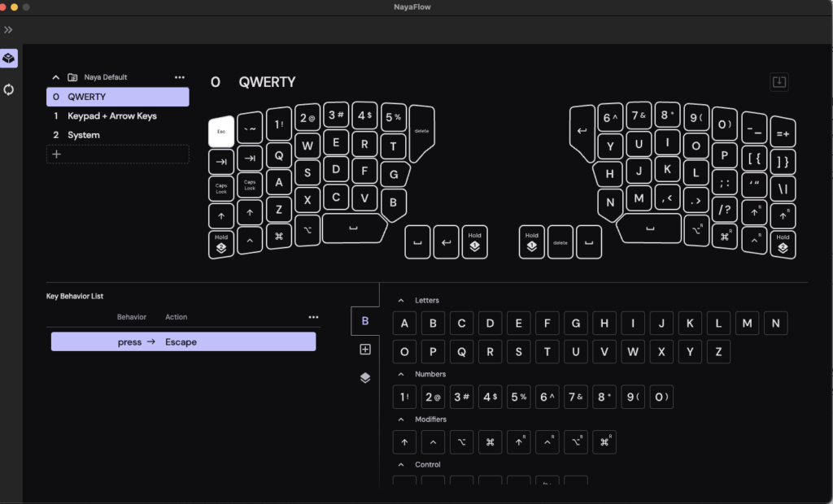This screenshot has height=504, width=833.
Task: Pick the Right Control modifier in the Modifiers list
Action: click(x=547, y=442)
